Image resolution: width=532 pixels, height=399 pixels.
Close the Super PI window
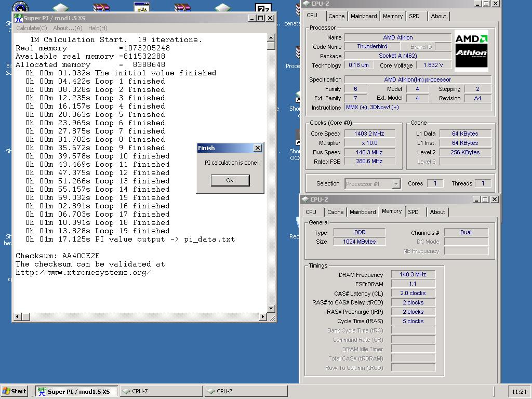tap(270, 18)
